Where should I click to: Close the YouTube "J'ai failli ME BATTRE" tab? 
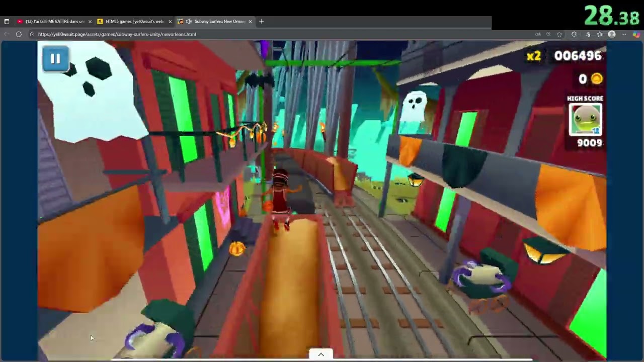click(90, 22)
